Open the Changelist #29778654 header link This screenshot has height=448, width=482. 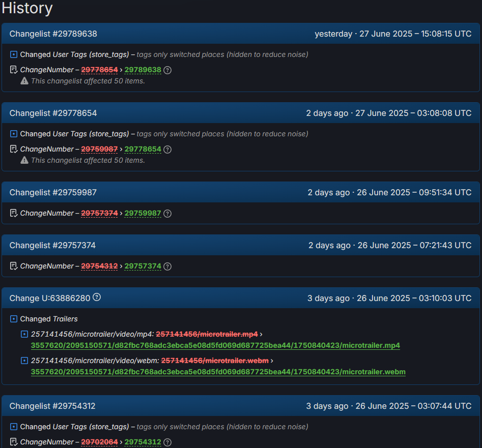coord(53,113)
